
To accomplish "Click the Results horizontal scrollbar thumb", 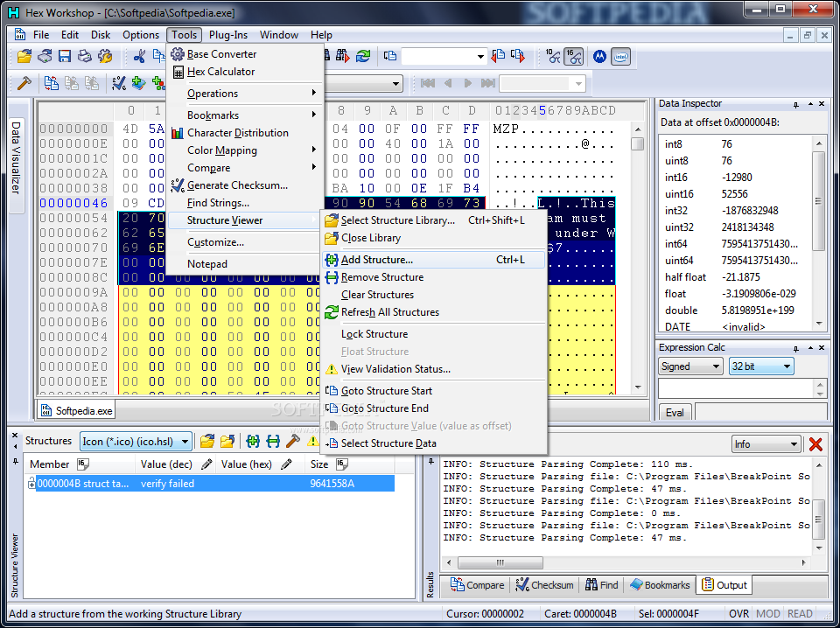I will click(x=500, y=562).
